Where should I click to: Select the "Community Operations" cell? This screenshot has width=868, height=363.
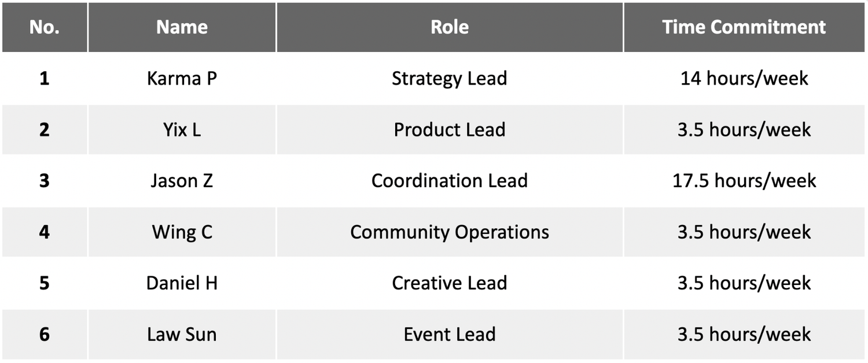(x=450, y=232)
